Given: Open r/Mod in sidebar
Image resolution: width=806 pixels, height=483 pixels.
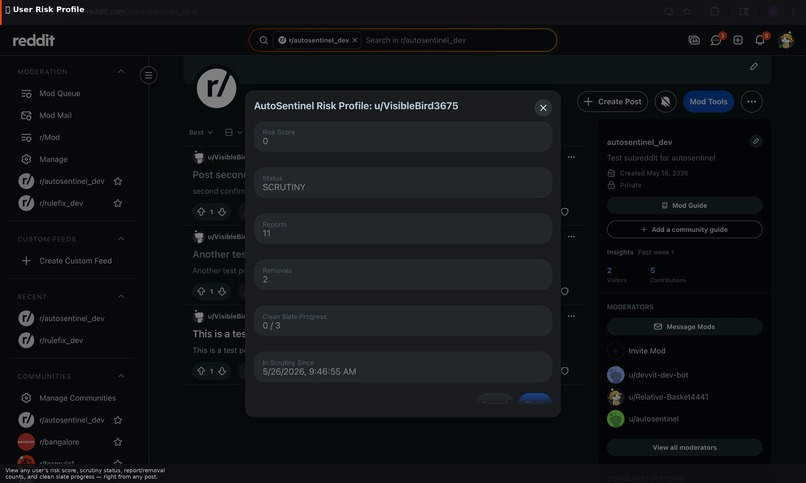Looking at the screenshot, I should pyautogui.click(x=50, y=138).
